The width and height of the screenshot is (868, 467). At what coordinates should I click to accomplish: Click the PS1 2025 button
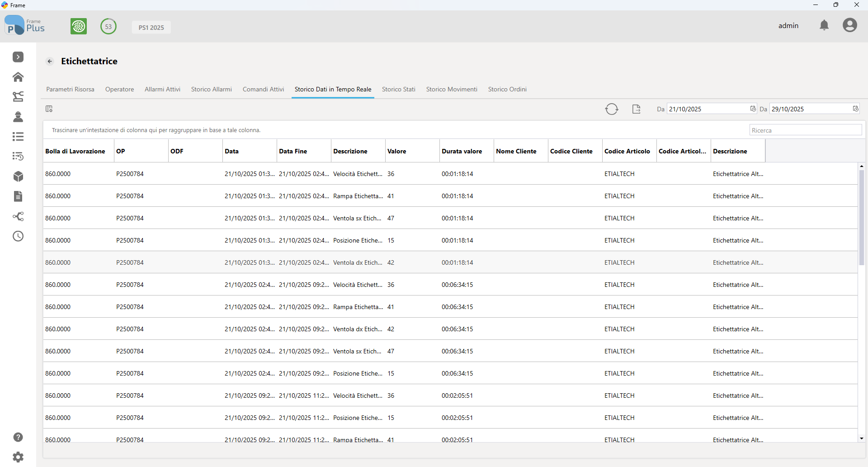click(x=151, y=27)
